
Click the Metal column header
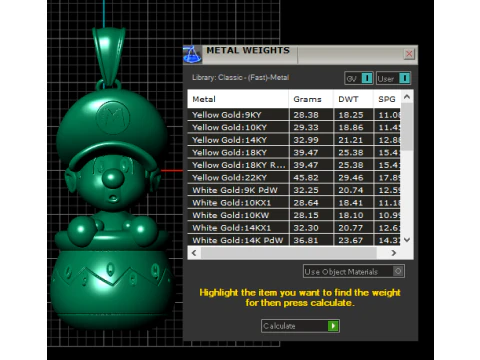238,99
